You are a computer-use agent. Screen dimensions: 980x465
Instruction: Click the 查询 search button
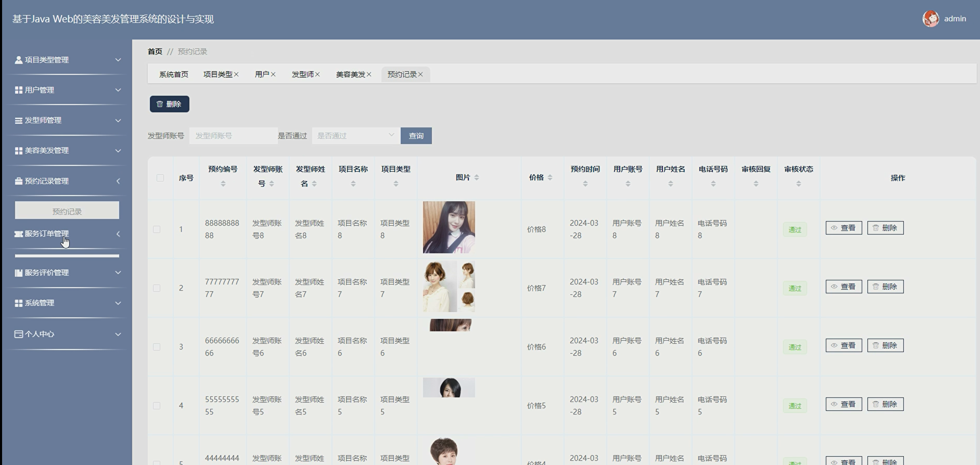(416, 136)
